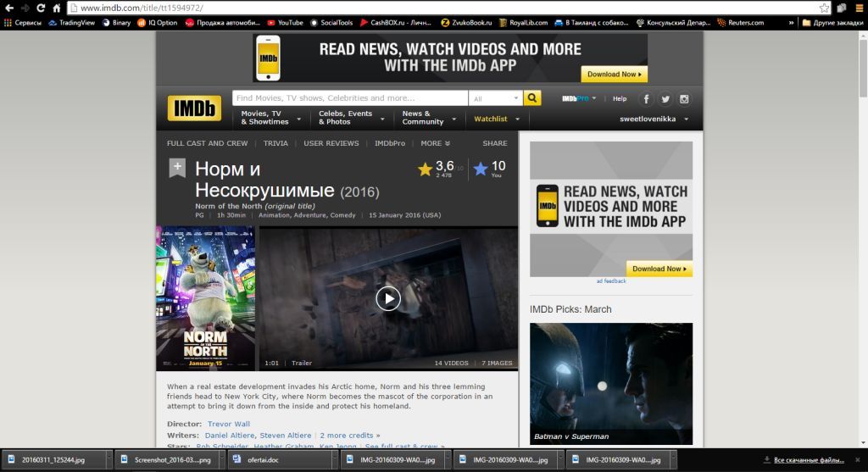Viewport: 868px width, 472px height.
Task: Click the ad feedback link
Action: coord(611,281)
